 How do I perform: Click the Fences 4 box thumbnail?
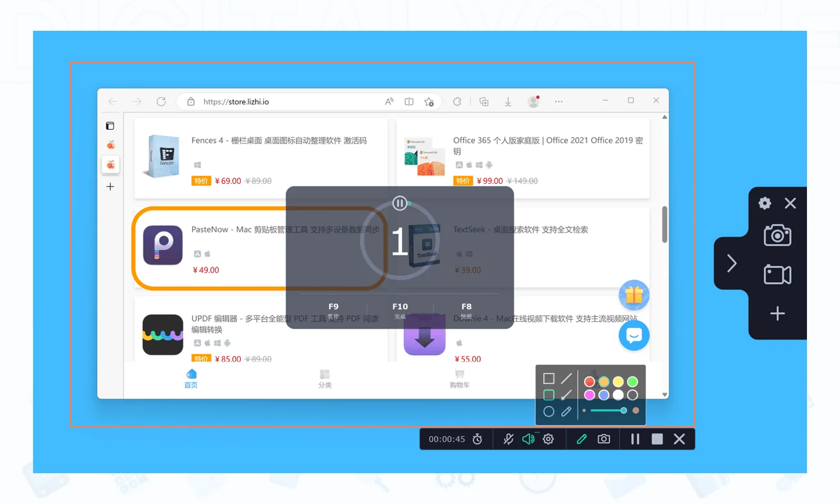(162, 156)
